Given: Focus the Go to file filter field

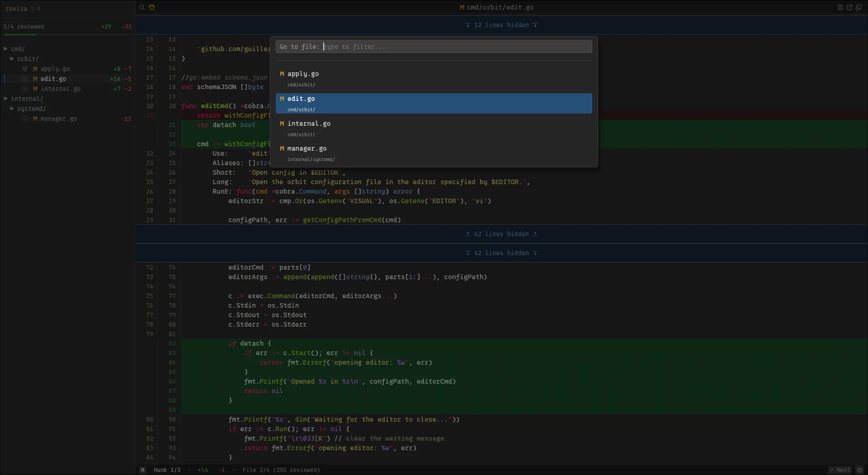Looking at the screenshot, I should click(x=434, y=47).
